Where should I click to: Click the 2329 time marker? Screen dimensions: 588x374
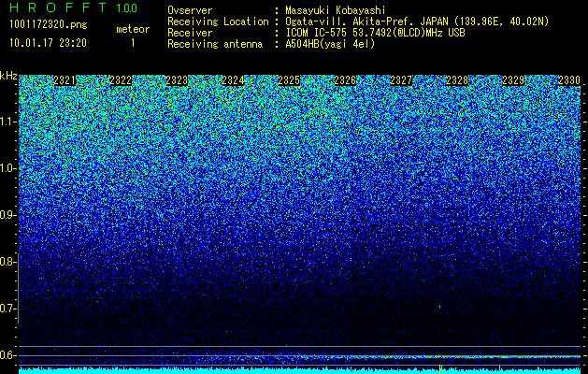513,80
